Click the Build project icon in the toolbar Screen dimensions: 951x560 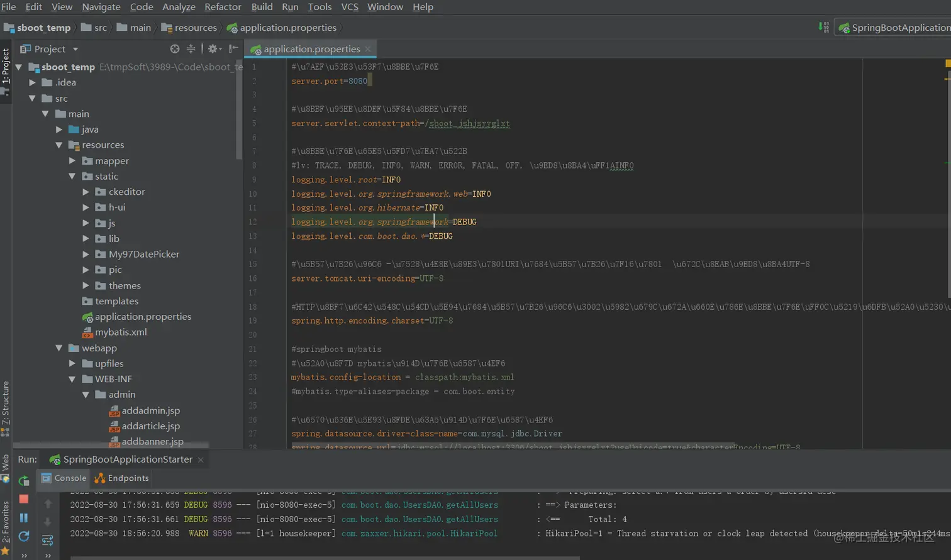click(x=823, y=28)
